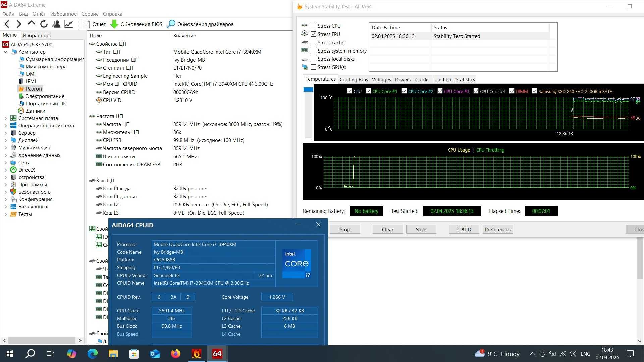Viewport: 644px width, 362px height.
Task: Select DirectX Xbox icon item in tree
Action: (x=23, y=170)
